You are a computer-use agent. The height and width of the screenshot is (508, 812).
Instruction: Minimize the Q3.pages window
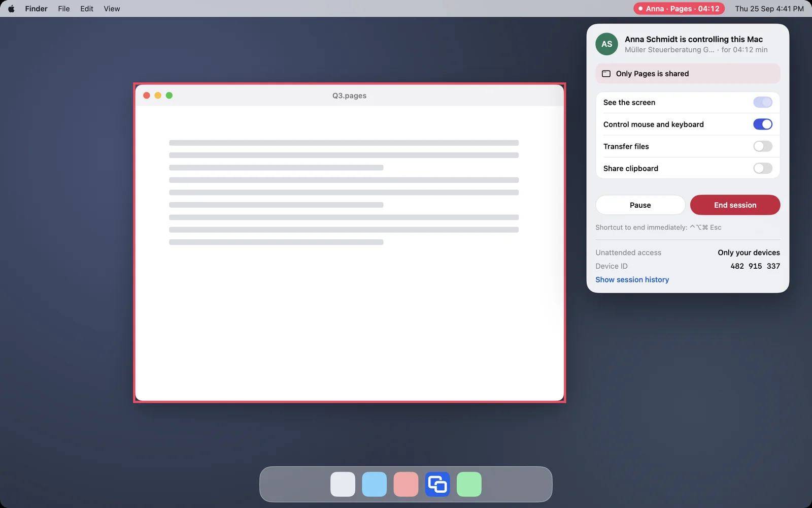tap(158, 96)
